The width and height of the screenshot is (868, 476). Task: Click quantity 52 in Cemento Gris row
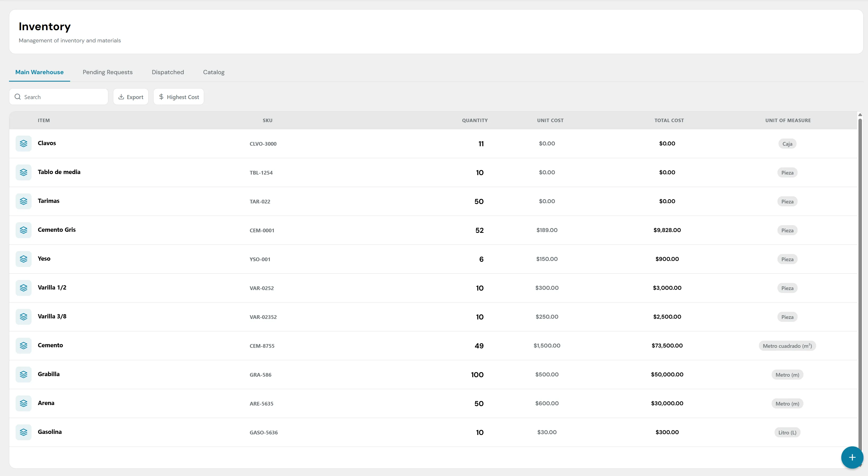(479, 230)
